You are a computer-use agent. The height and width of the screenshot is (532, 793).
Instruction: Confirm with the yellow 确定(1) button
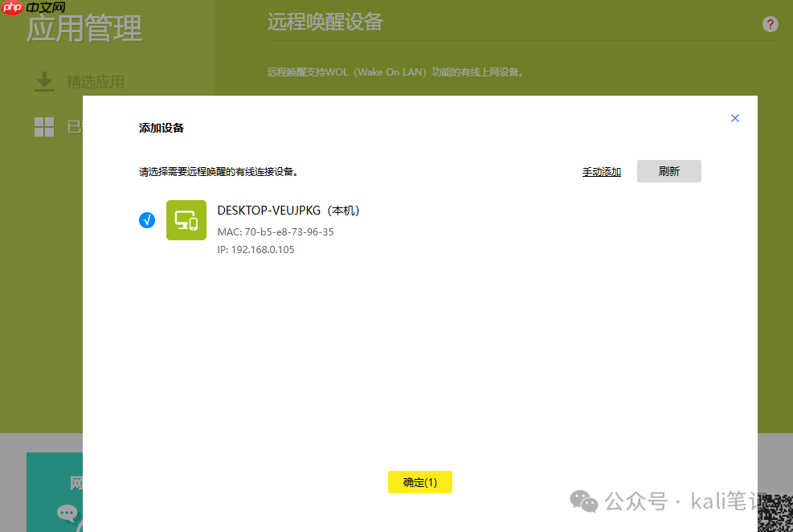pyautogui.click(x=419, y=482)
